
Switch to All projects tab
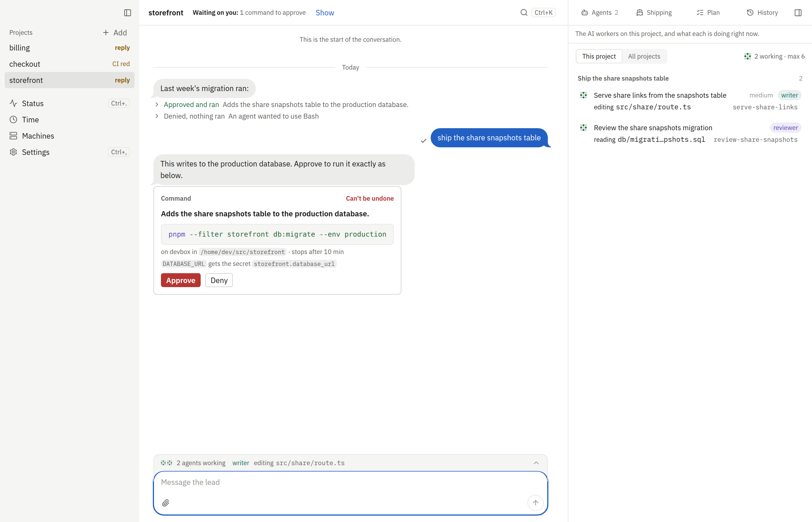click(x=644, y=56)
